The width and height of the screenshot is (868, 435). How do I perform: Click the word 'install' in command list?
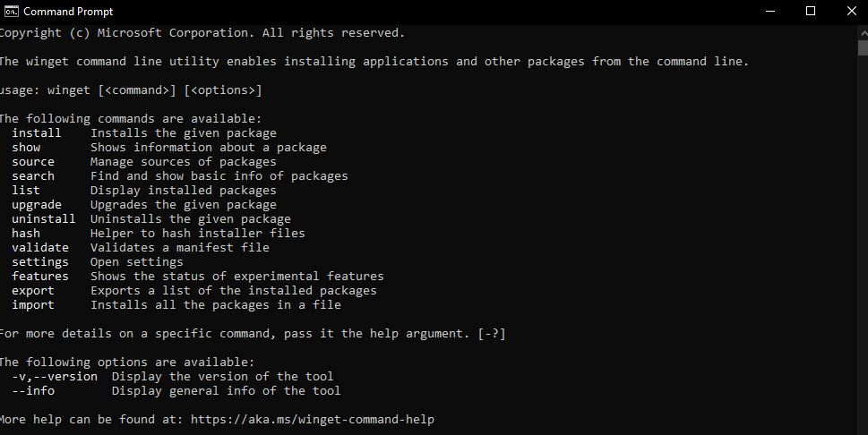[x=37, y=133]
